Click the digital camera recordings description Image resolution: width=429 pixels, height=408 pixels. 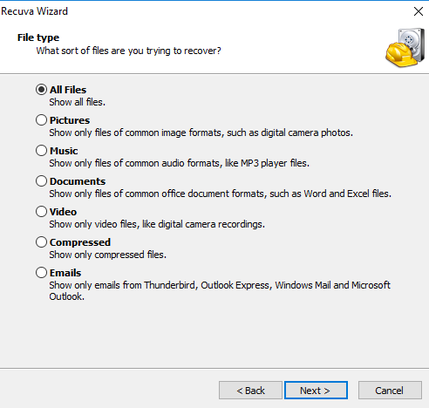point(157,224)
